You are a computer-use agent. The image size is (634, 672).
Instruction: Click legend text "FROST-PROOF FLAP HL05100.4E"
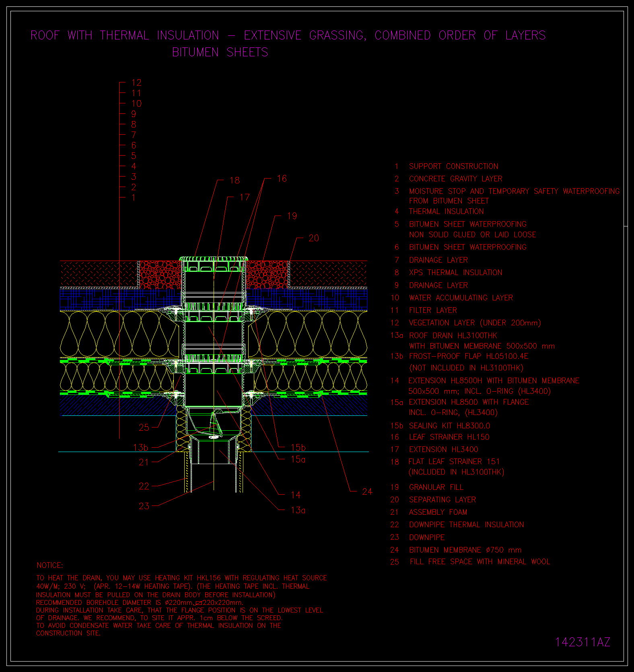pos(469,356)
